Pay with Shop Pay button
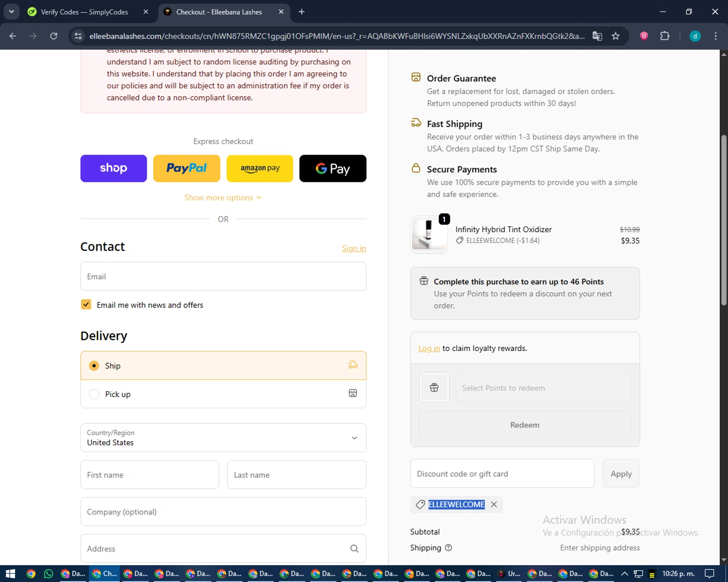 (x=114, y=168)
